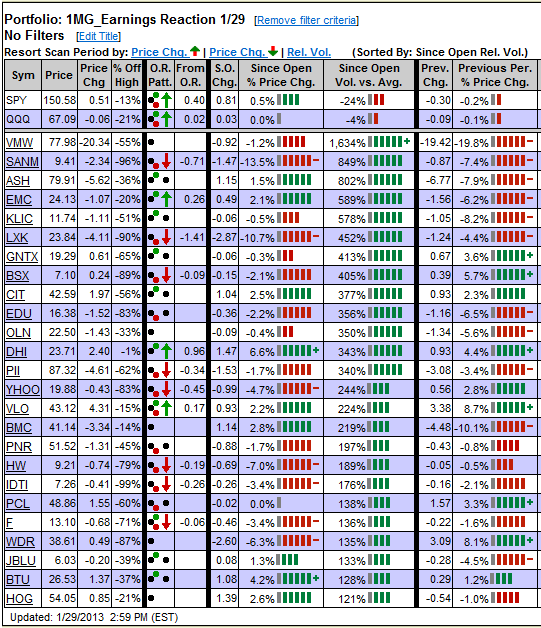This screenshot has width=541, height=628.
Task: Click DHI since-open price green bar 6.6%
Action: pyautogui.click(x=298, y=351)
